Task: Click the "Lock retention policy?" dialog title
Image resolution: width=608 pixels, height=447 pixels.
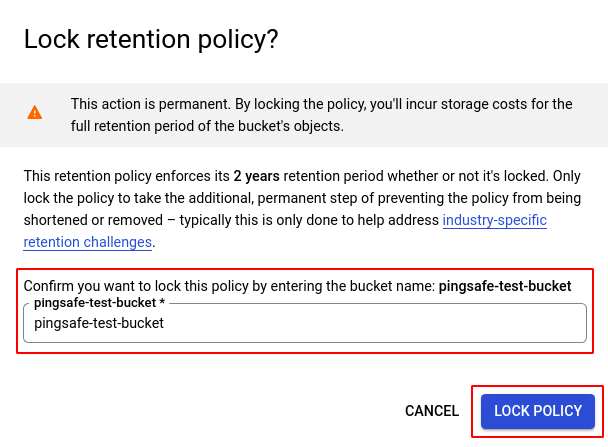Action: 151,40
